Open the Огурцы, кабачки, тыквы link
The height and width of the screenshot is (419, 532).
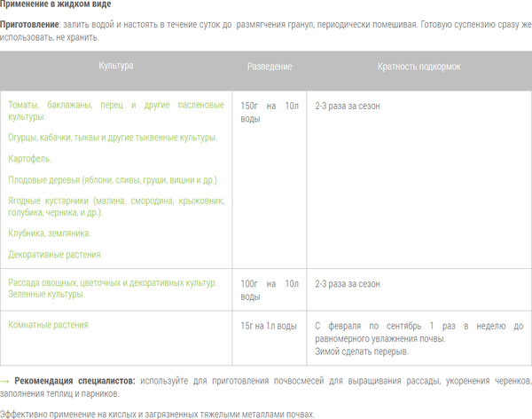(x=112, y=138)
